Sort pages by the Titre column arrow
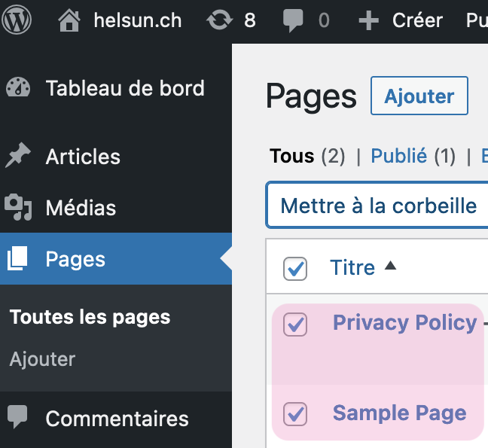This screenshot has height=448, width=488. click(x=389, y=266)
